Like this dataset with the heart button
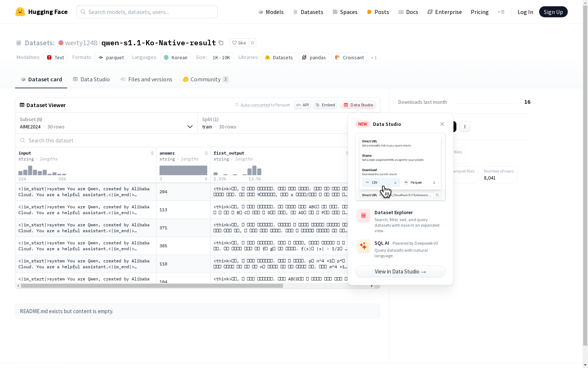588x368 pixels. pos(239,43)
